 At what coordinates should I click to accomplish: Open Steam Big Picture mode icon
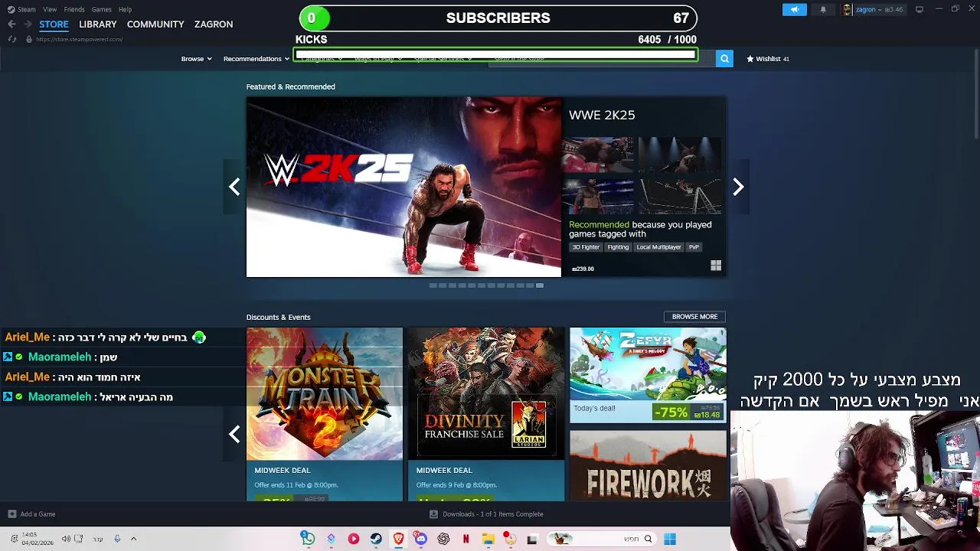click(x=920, y=9)
